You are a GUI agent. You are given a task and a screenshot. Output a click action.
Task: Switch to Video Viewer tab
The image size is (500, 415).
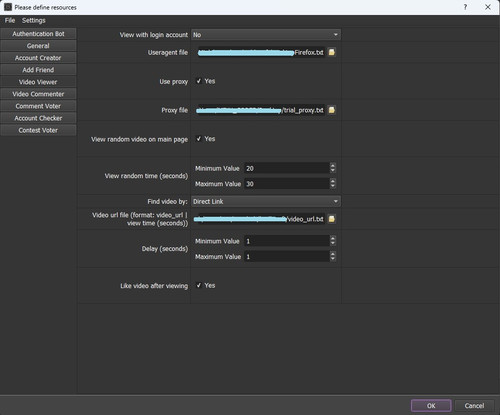click(x=38, y=82)
